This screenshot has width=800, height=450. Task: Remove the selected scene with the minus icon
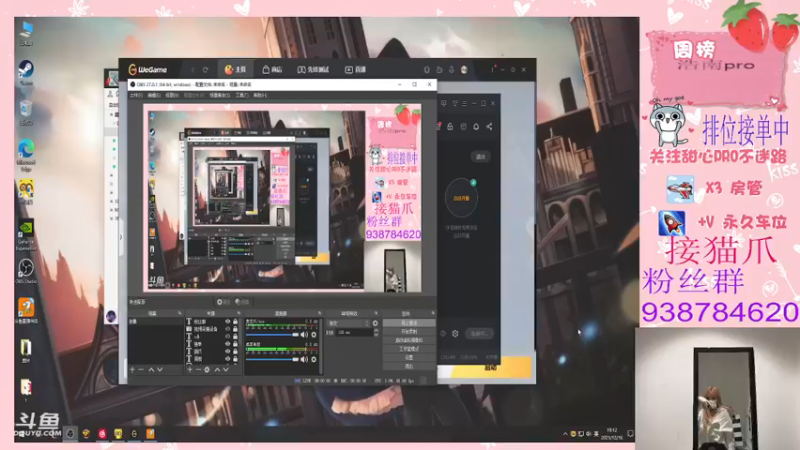point(141,369)
